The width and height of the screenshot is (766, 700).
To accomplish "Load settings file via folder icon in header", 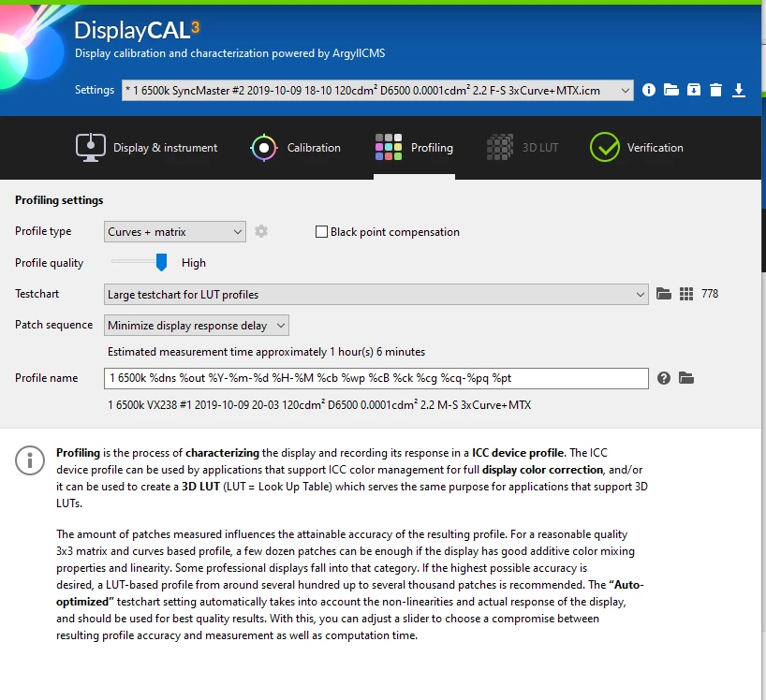I will 670,90.
